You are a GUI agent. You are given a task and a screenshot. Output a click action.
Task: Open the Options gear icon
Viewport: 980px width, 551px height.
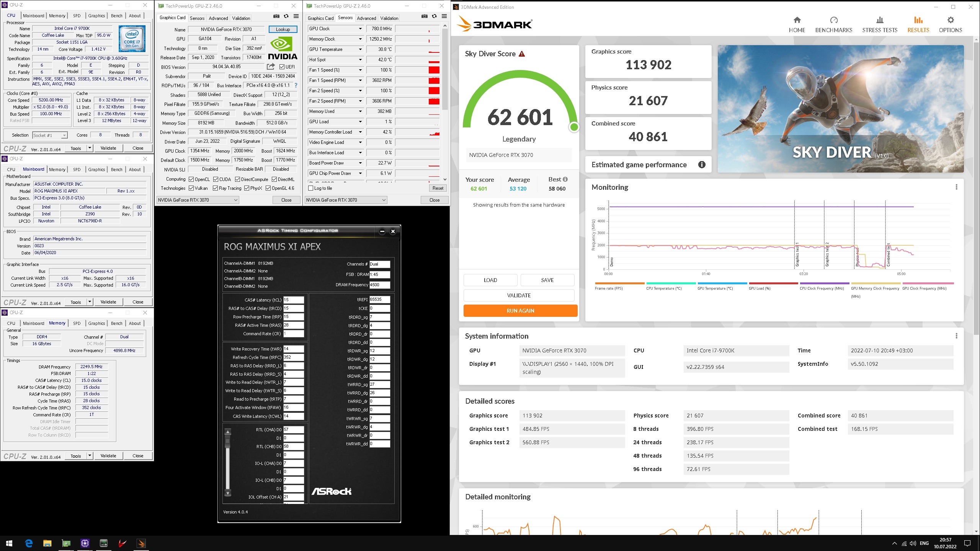point(951,20)
